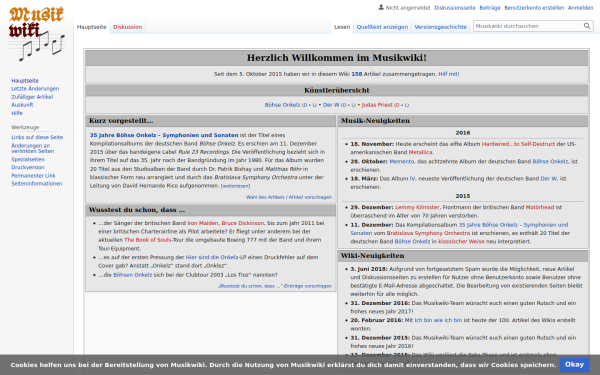Screen dimensions: 600x375
Task: Open Hauptseite in the sidebar
Action: (x=25, y=81)
